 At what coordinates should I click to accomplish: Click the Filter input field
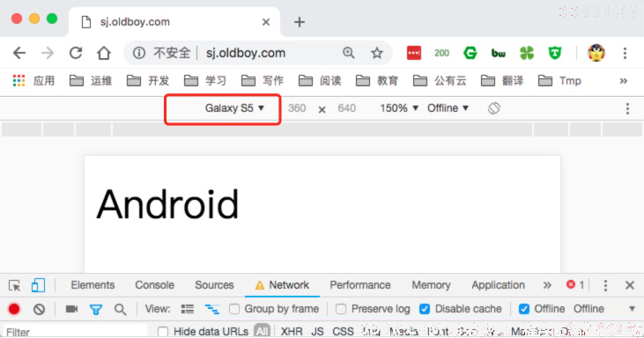pyautogui.click(x=75, y=332)
